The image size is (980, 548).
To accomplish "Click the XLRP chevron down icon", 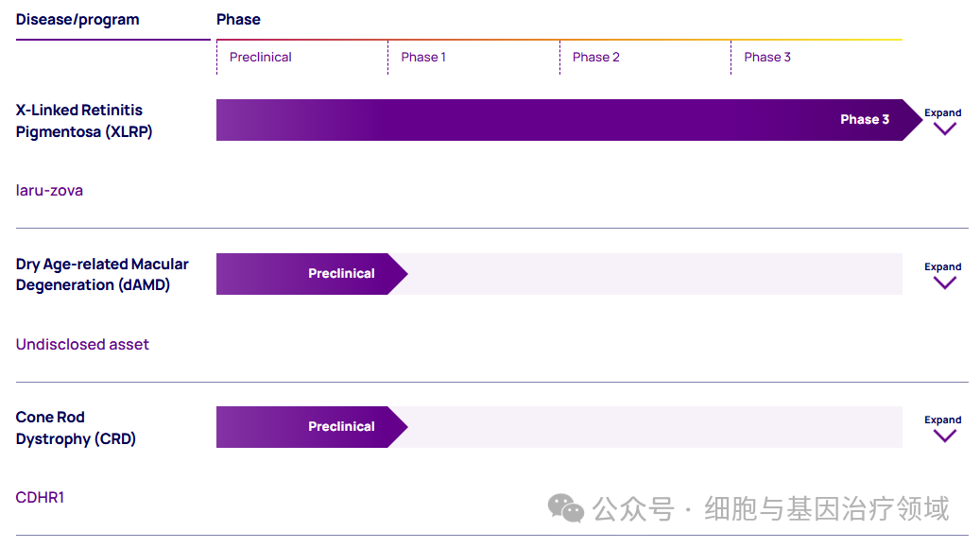I will (x=944, y=128).
